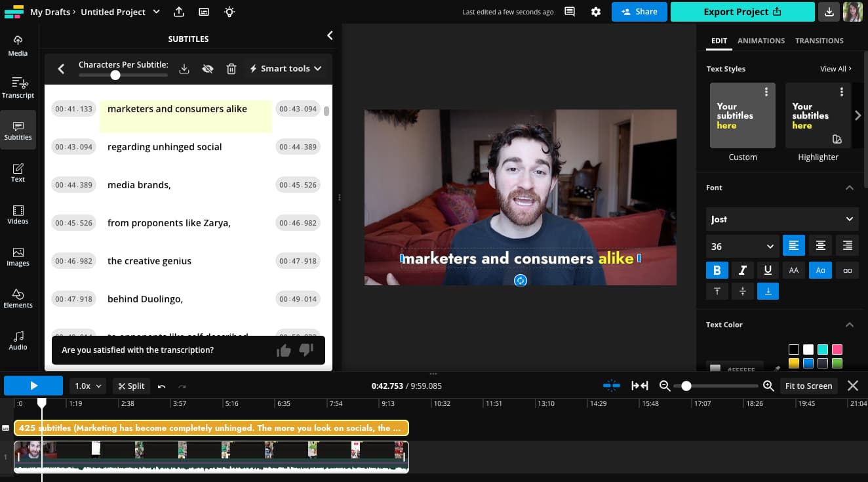Click Fit to Screen button
This screenshot has height=482, width=868.
click(x=808, y=386)
